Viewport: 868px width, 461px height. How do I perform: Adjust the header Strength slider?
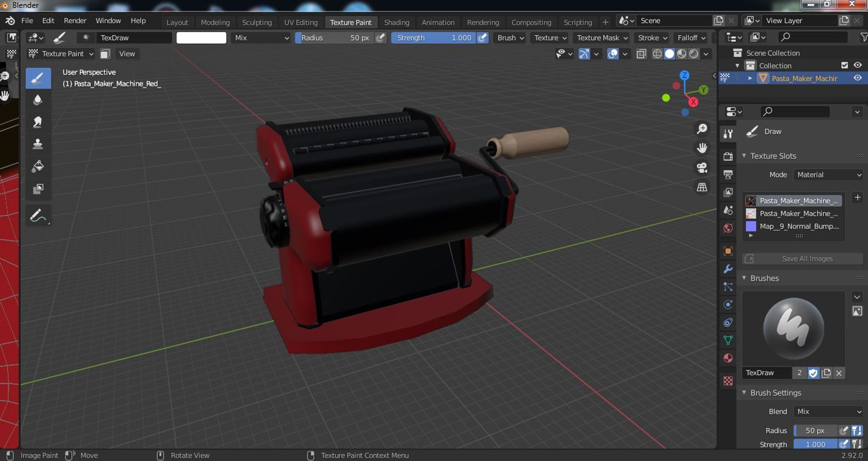(433, 38)
